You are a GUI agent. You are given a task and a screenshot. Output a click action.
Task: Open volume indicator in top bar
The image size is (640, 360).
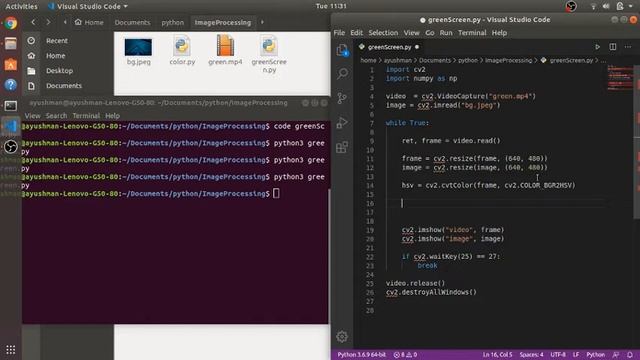606,6
